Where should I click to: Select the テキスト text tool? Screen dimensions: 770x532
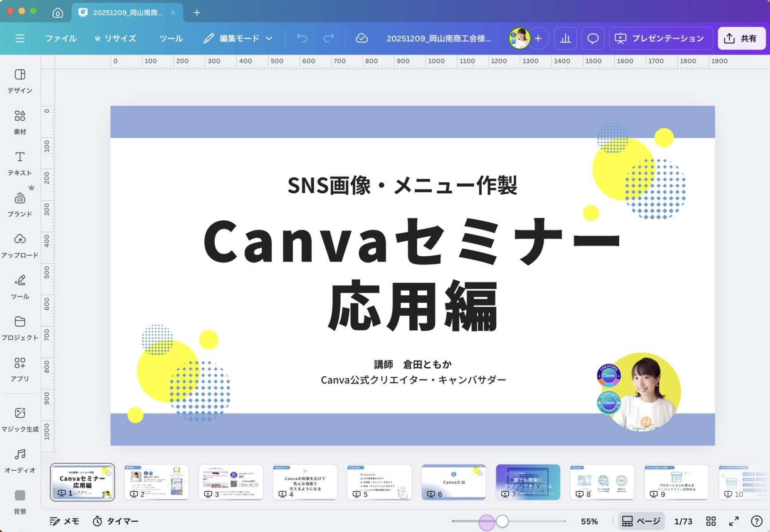(20, 163)
